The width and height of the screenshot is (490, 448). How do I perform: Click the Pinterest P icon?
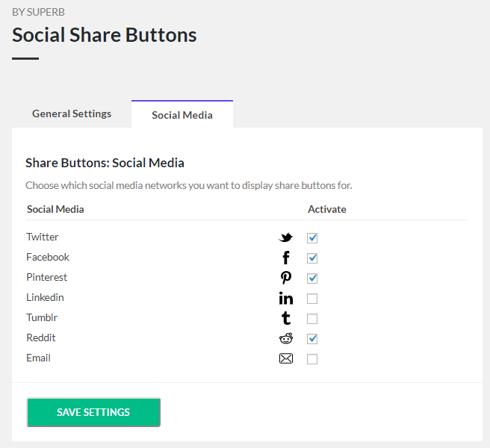(x=285, y=278)
